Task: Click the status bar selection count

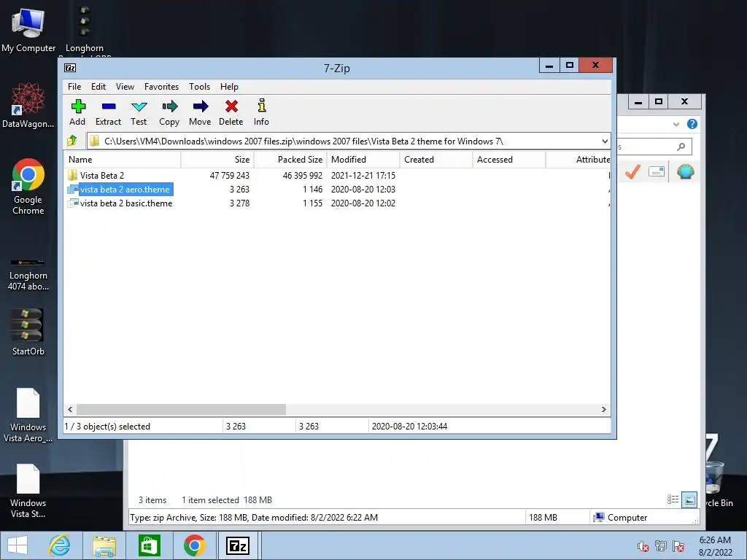Action: pyautogui.click(x=107, y=427)
